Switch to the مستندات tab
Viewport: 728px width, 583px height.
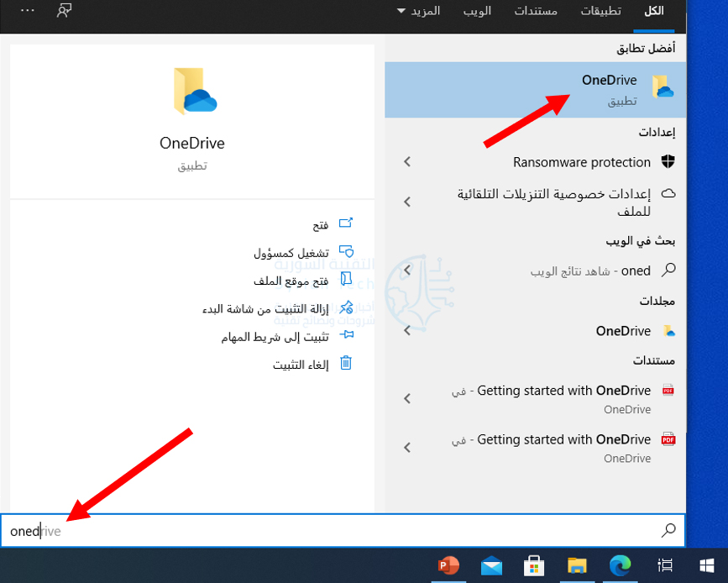(x=536, y=11)
